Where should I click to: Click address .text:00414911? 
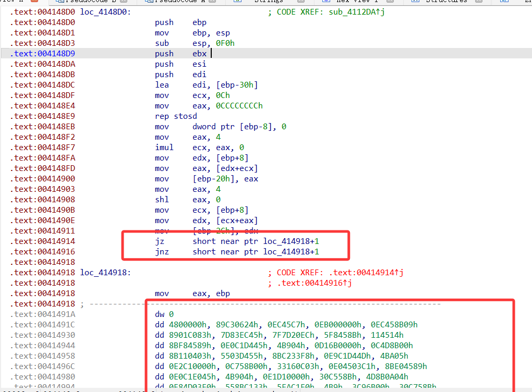tap(43, 231)
